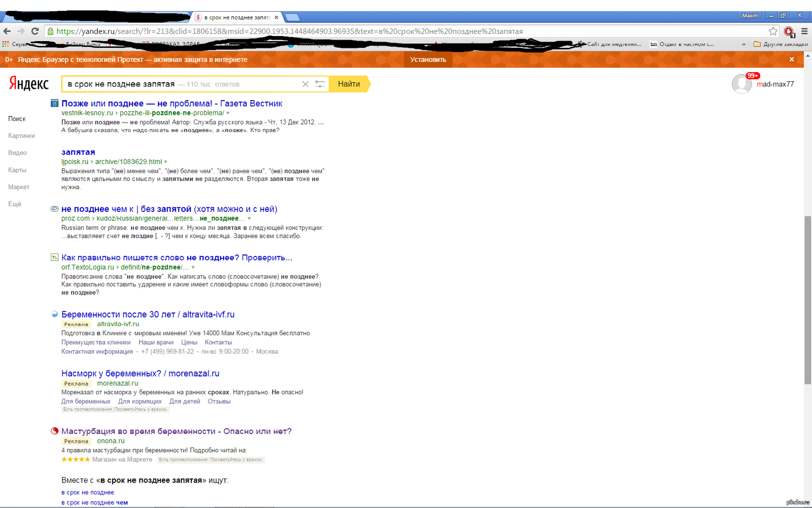This screenshot has height=508, width=812.
Task: Expand the arrow next to ljpoisk.ru result URL
Action: point(165,162)
